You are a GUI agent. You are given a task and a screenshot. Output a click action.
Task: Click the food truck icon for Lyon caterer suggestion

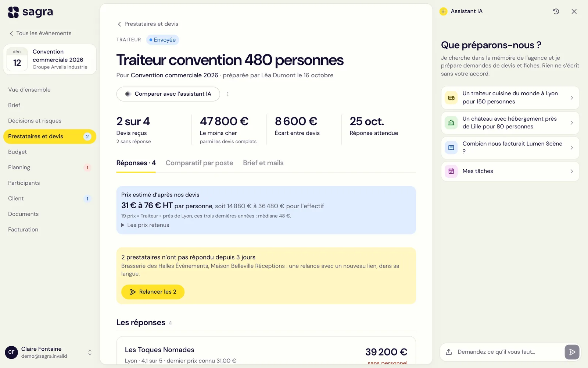[x=451, y=98]
